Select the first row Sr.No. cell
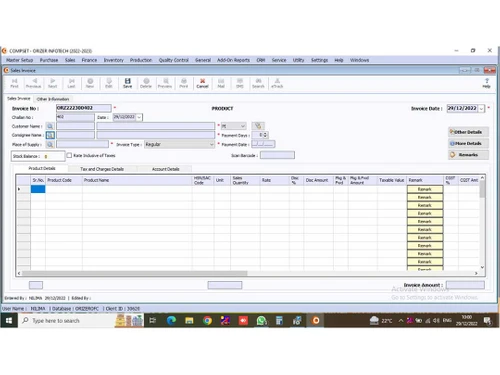This screenshot has width=500, height=375. pos(38,189)
